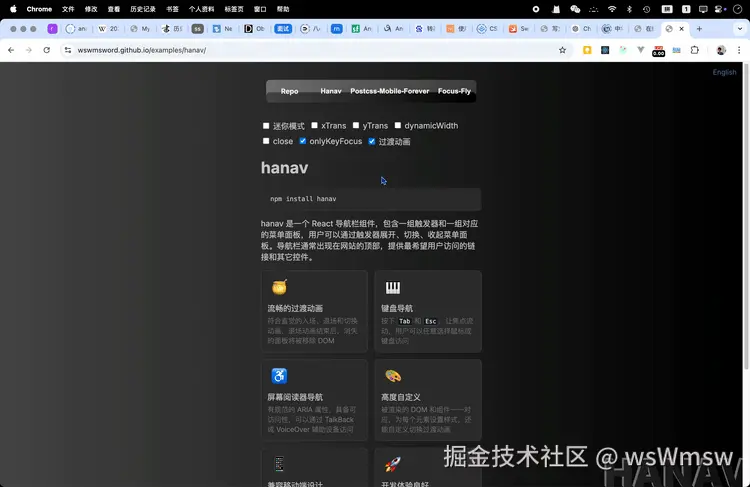Click the browser back arrow
This screenshot has height=487, width=750.
tap(11, 50)
